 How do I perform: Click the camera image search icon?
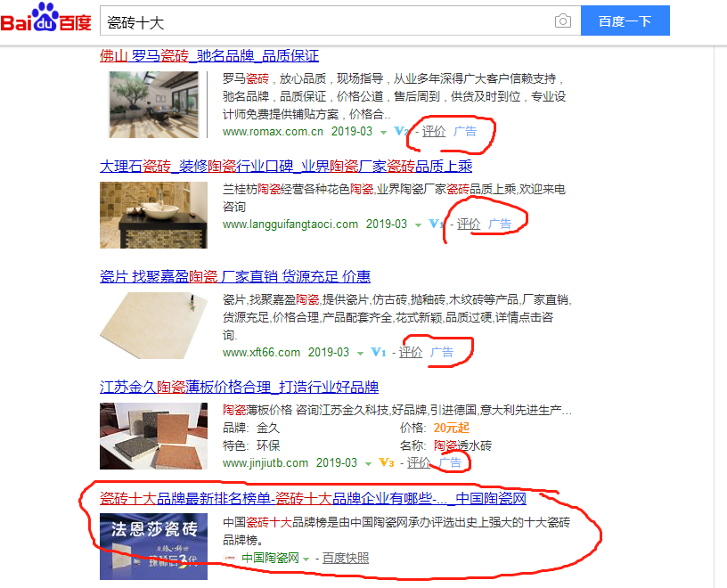click(x=562, y=20)
